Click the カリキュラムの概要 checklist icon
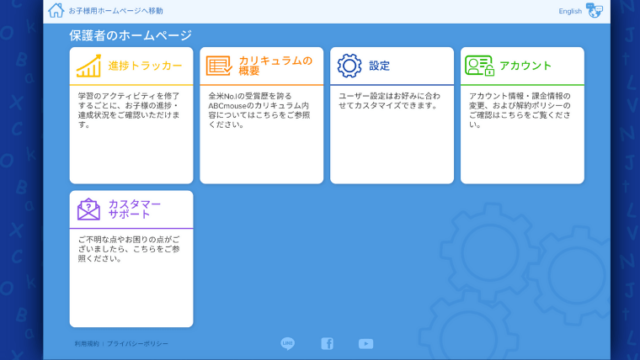Viewport: 640px width, 360px height. [219, 66]
